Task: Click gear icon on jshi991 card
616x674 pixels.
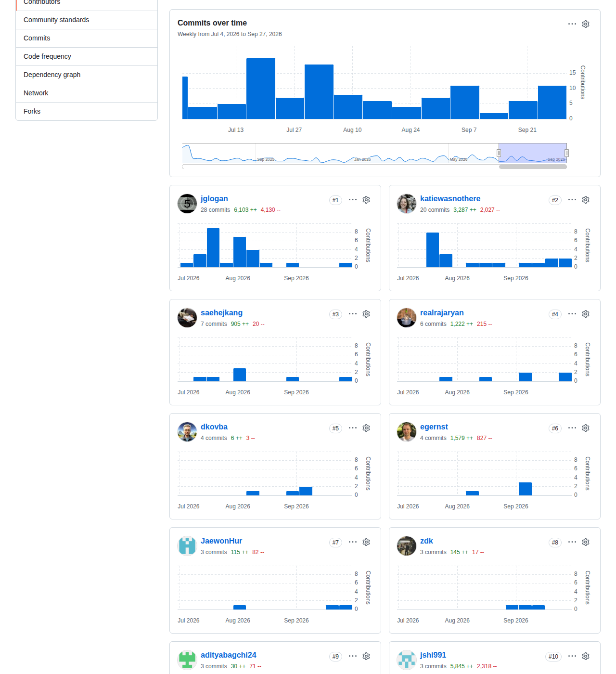Action: (586, 656)
